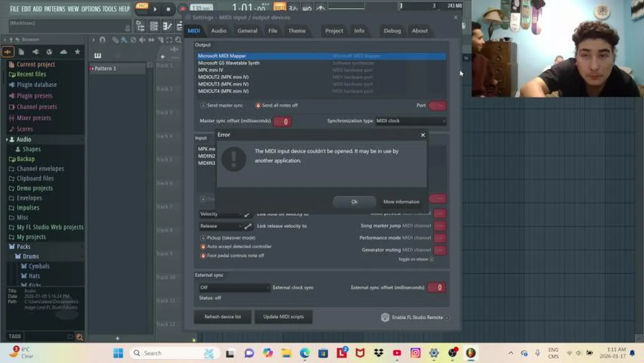This screenshot has width=644, height=363.
Task: Click the piano keyboard icon above Pattern 1
Action: (x=98, y=55)
